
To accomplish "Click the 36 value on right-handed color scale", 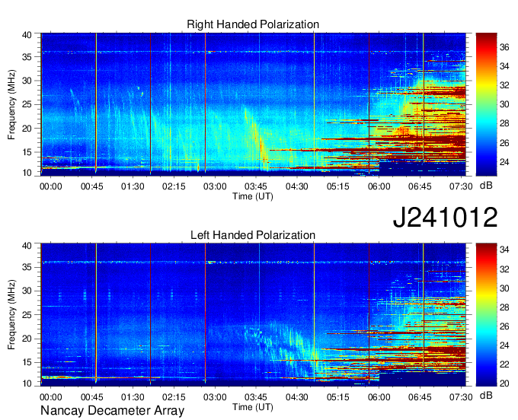I will pos(504,47).
